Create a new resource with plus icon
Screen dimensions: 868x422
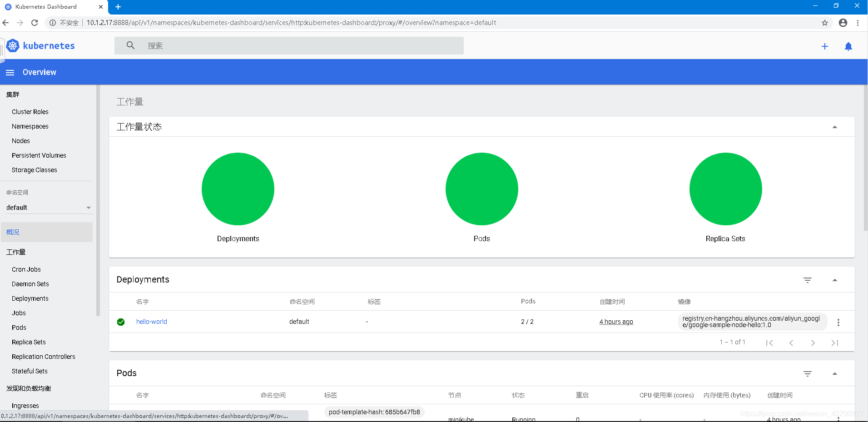825,46
